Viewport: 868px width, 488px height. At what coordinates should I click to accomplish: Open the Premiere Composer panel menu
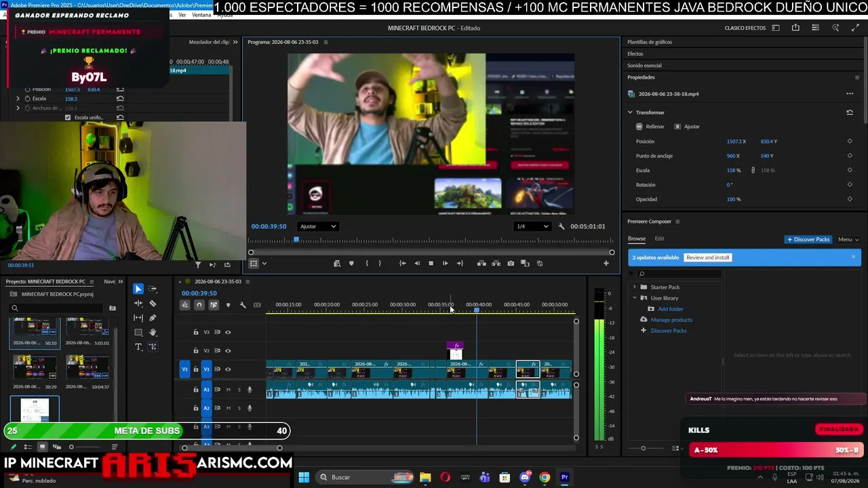coord(677,222)
